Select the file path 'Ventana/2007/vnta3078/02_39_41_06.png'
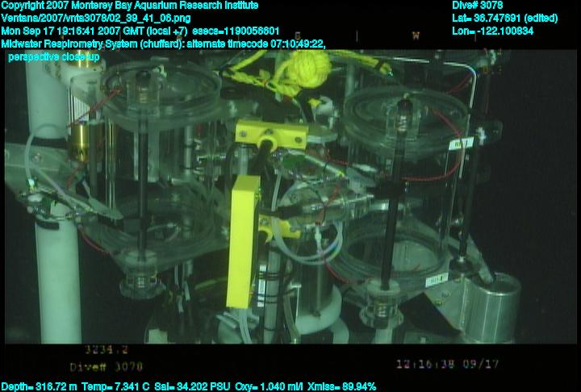The height and width of the screenshot is (392, 581). [x=96, y=19]
